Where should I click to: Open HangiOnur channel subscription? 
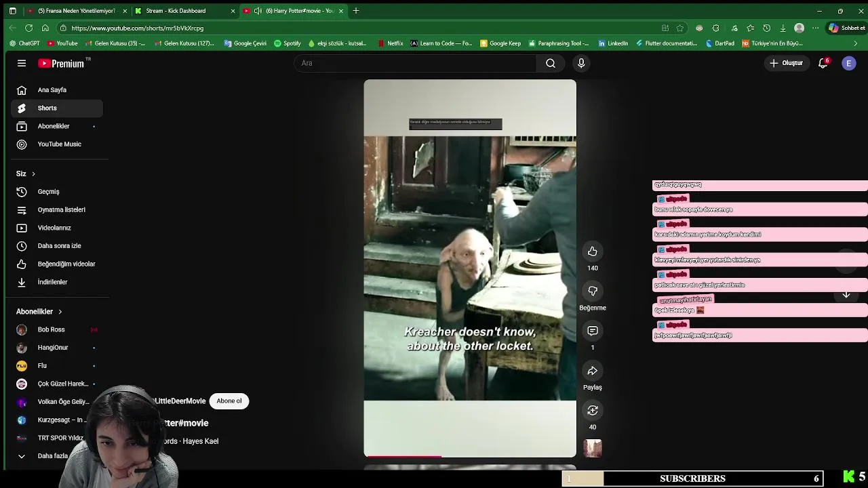click(57, 348)
